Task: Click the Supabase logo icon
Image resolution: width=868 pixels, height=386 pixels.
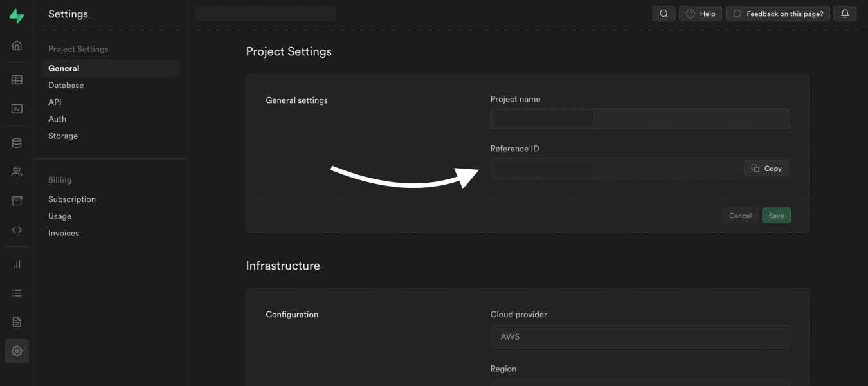Action: 17,16
